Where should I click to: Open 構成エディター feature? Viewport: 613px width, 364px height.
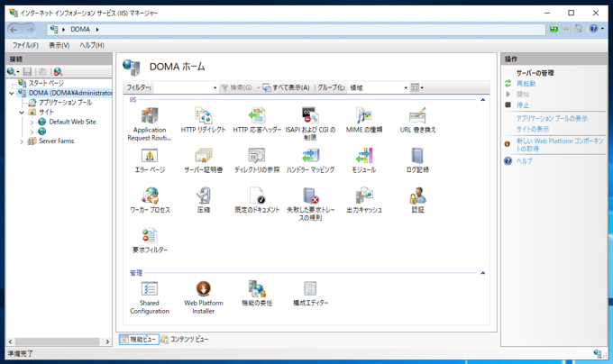click(310, 294)
